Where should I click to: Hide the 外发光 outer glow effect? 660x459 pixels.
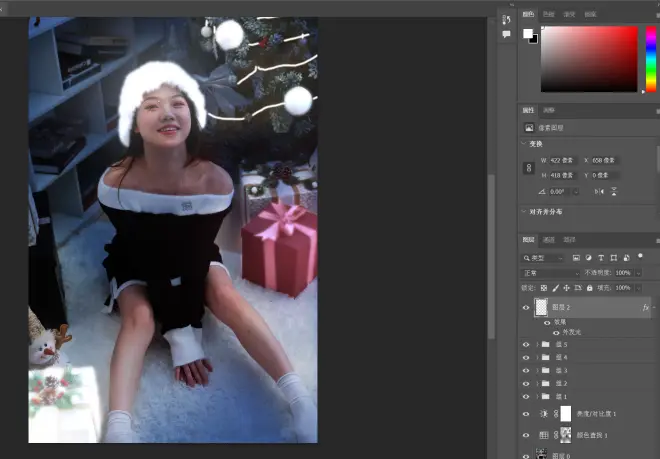pos(556,332)
